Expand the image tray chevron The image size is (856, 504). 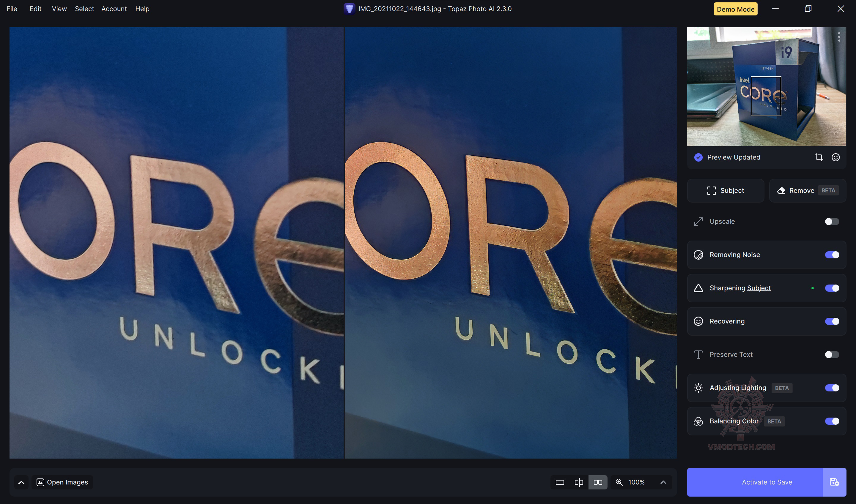[21, 482]
